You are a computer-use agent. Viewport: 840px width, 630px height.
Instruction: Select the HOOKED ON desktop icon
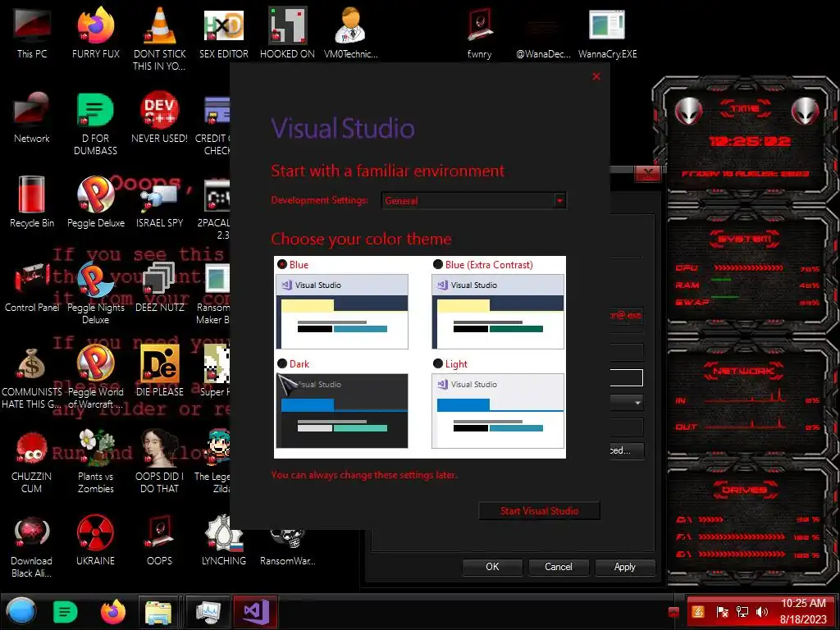coord(288,33)
